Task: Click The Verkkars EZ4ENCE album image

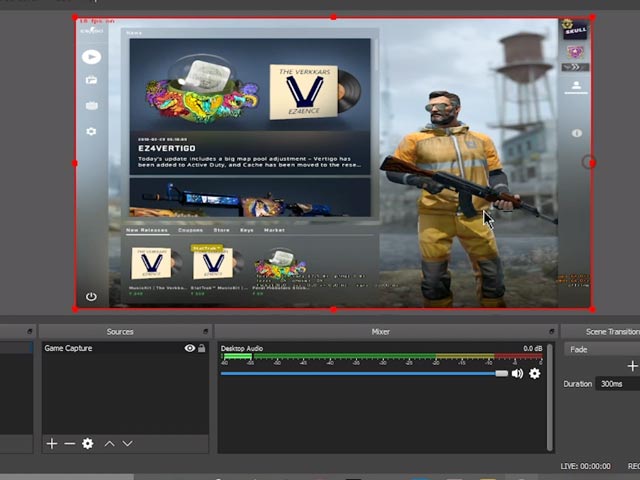Action: 304,92
